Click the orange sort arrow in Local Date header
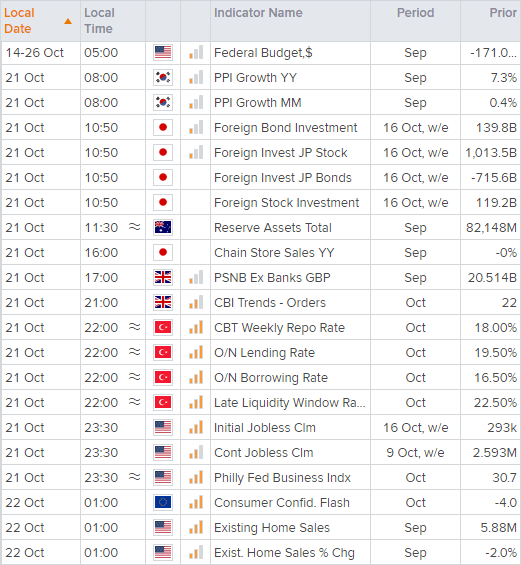The width and height of the screenshot is (521, 565). [x=68, y=22]
